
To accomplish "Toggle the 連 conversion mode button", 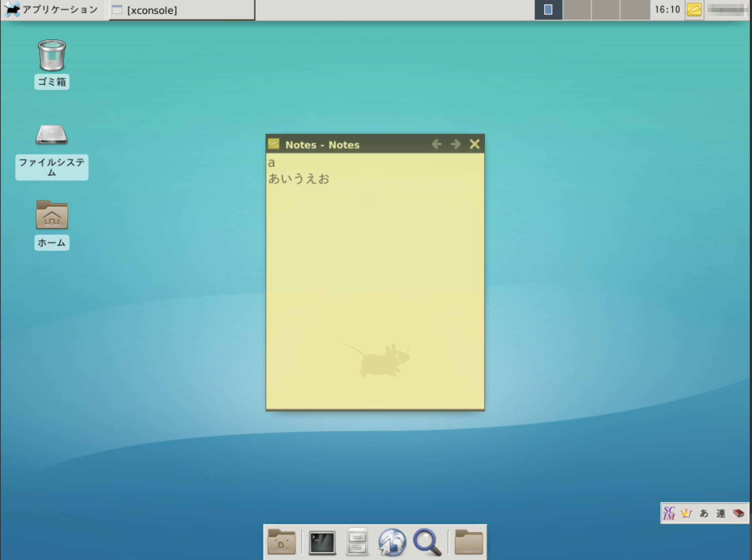I will (721, 513).
